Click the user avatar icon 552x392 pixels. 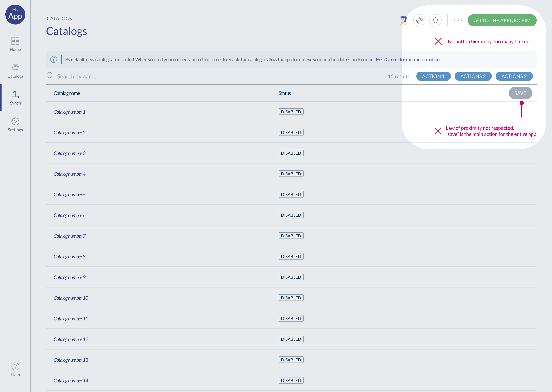(x=403, y=20)
